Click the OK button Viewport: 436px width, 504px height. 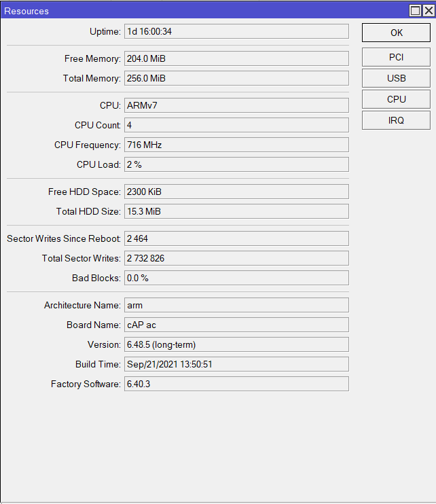click(x=396, y=33)
